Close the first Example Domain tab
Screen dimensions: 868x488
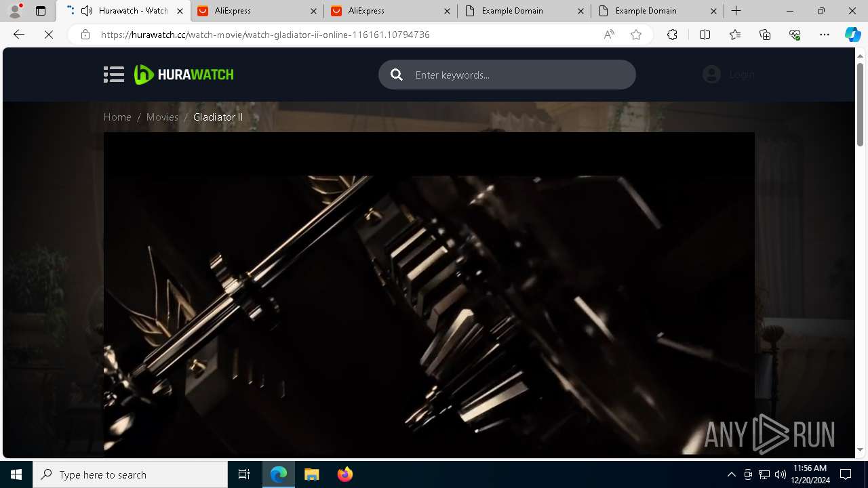pos(580,11)
